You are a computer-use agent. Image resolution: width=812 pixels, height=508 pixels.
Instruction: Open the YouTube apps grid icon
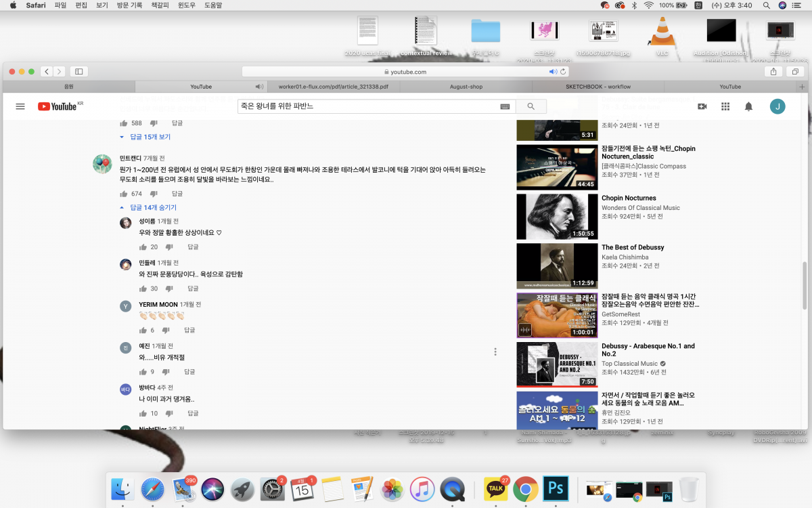pyautogui.click(x=725, y=106)
